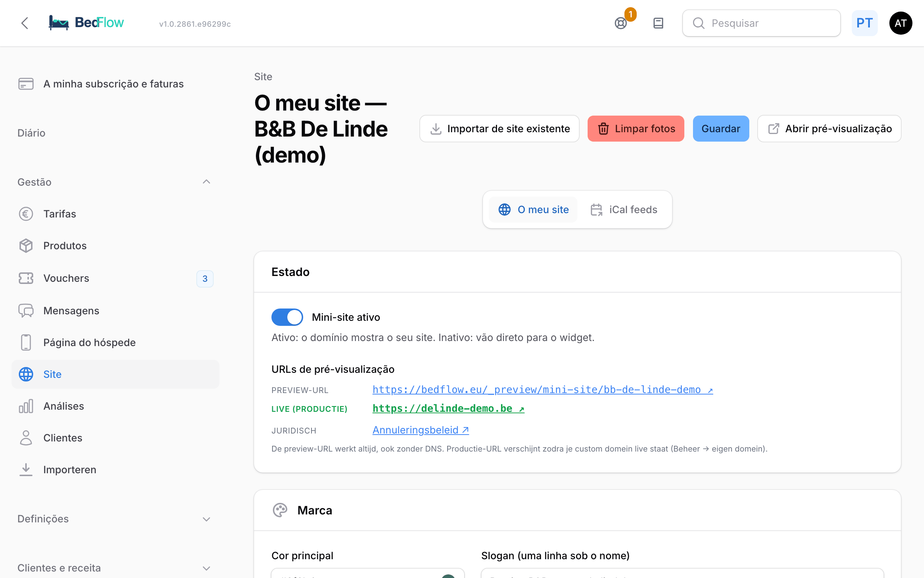
Task: Click the magnifier icon in search box
Action: [x=699, y=23]
